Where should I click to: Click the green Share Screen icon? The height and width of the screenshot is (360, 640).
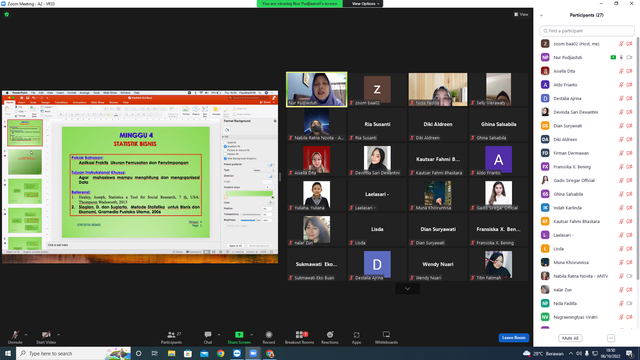click(x=239, y=335)
